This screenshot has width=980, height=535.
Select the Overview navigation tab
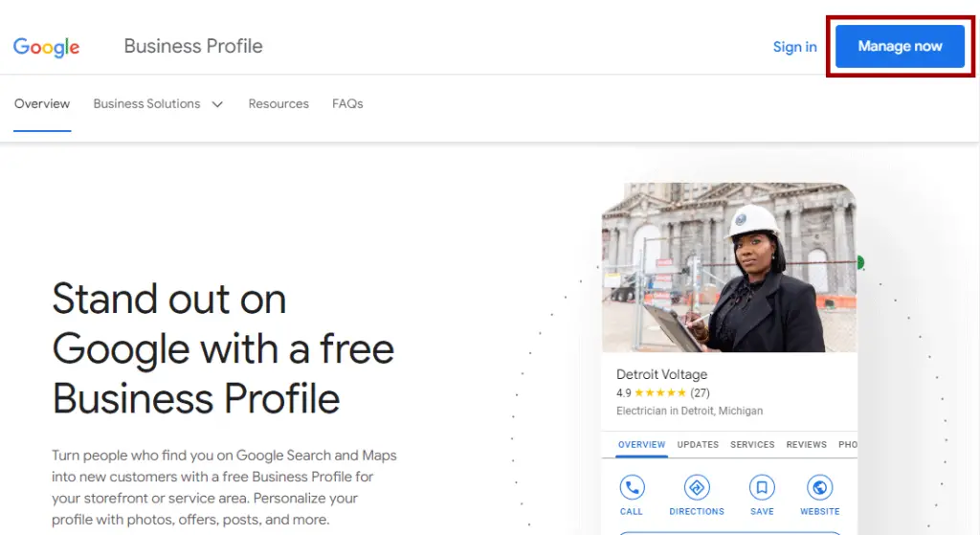point(42,103)
